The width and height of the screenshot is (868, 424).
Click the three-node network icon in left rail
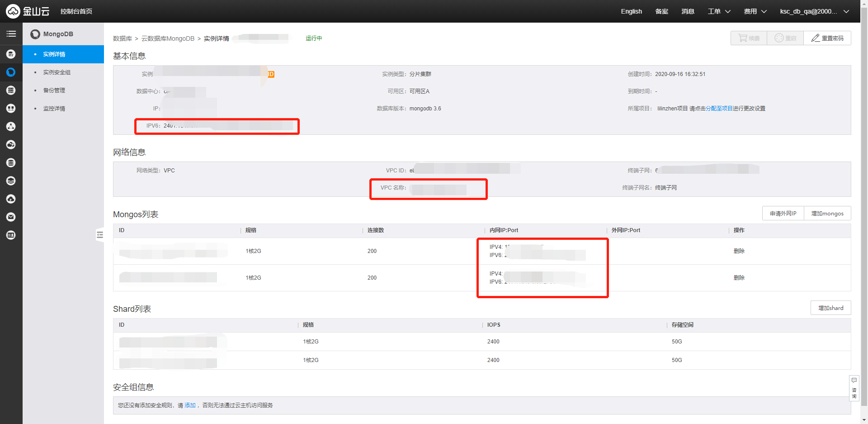click(x=11, y=127)
